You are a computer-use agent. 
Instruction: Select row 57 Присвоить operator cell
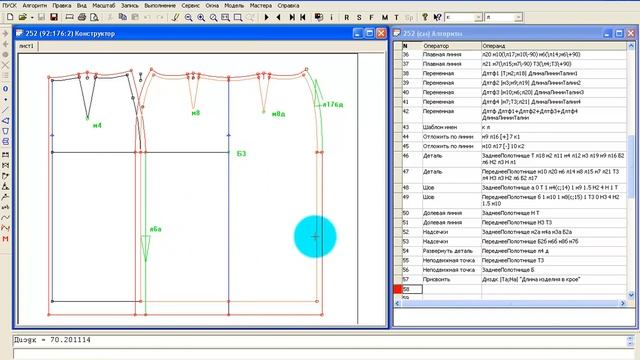point(451,280)
